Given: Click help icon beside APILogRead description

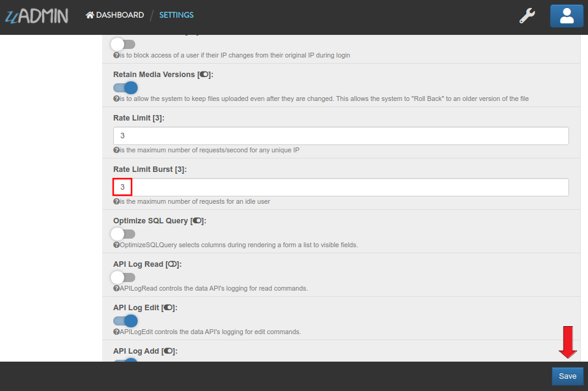Looking at the screenshot, I should click(116, 288).
